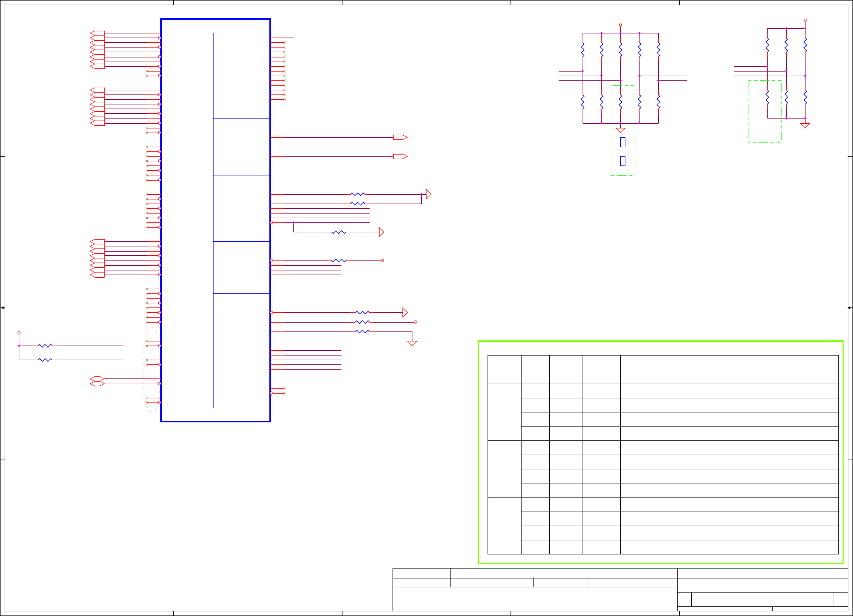This screenshot has height=616, width=853.
Task: Select the upper hexagonal port of the lower-left pair
Action: point(97,379)
